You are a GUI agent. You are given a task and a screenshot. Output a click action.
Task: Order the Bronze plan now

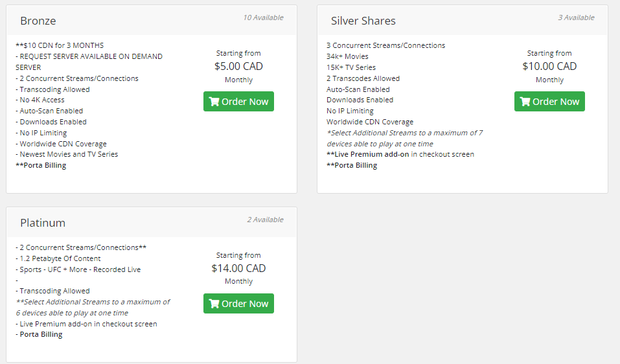point(238,102)
